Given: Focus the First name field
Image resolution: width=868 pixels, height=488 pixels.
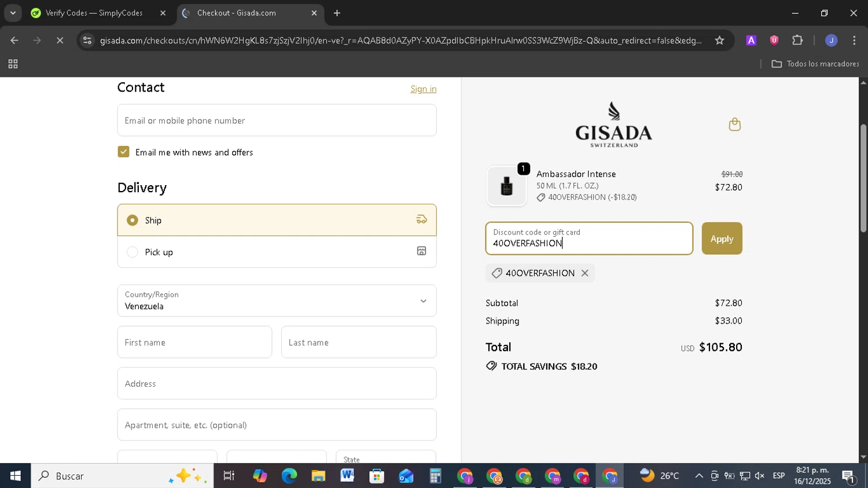Looking at the screenshot, I should 194,342.
